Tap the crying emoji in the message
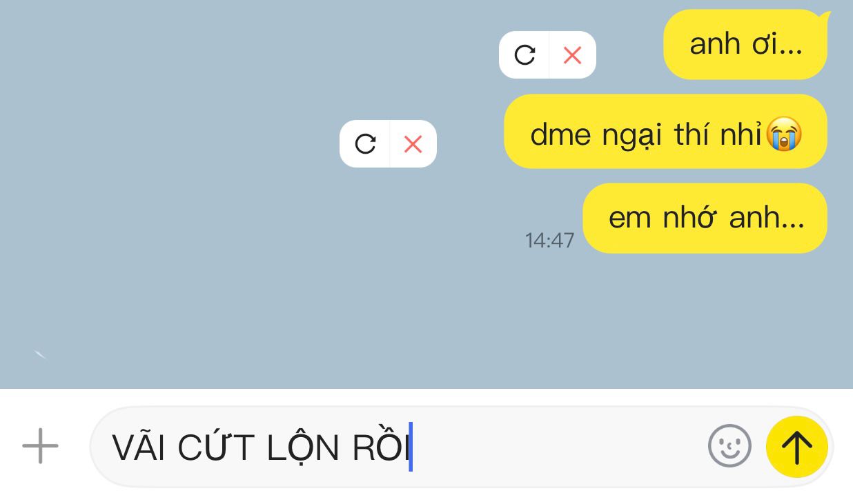The image size is (853, 504). 784,133
